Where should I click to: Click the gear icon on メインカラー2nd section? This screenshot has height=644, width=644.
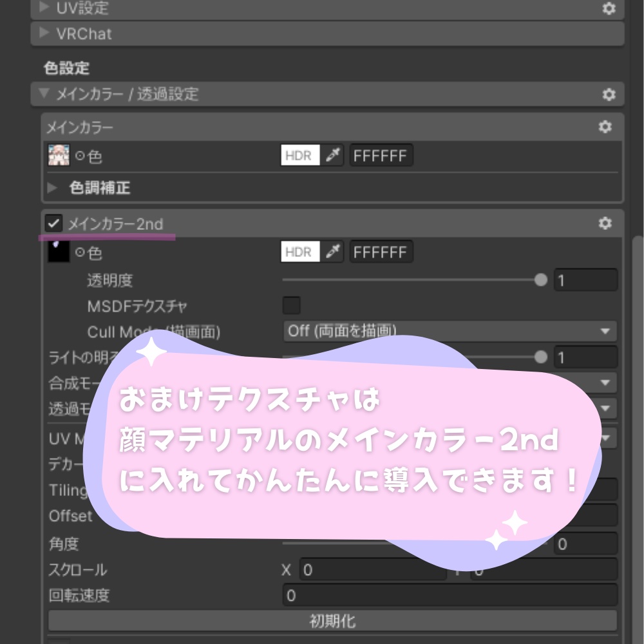tap(604, 223)
